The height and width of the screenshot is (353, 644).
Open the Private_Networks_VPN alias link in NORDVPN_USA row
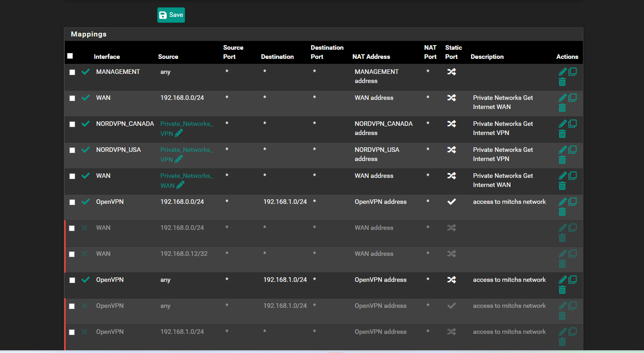point(186,154)
